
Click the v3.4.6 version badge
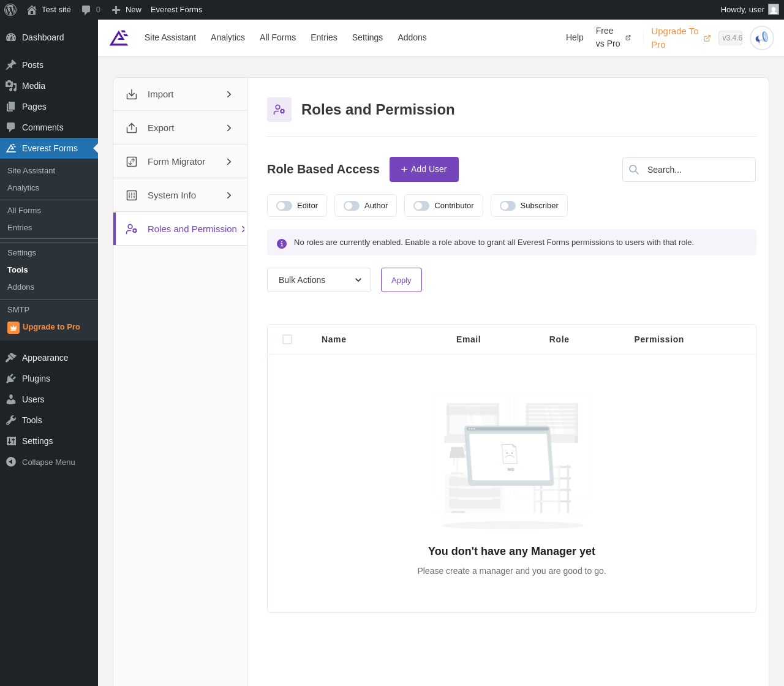(731, 38)
